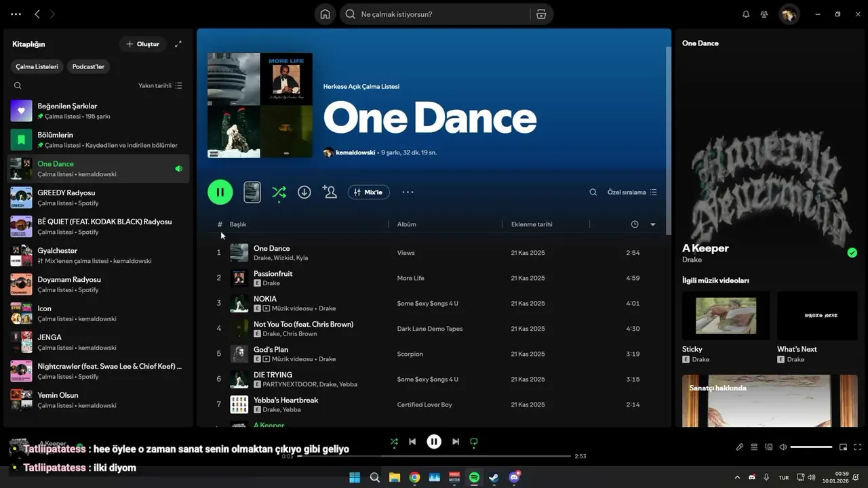Click the song progress bar
This screenshot has width=868, height=488.
click(x=434, y=456)
